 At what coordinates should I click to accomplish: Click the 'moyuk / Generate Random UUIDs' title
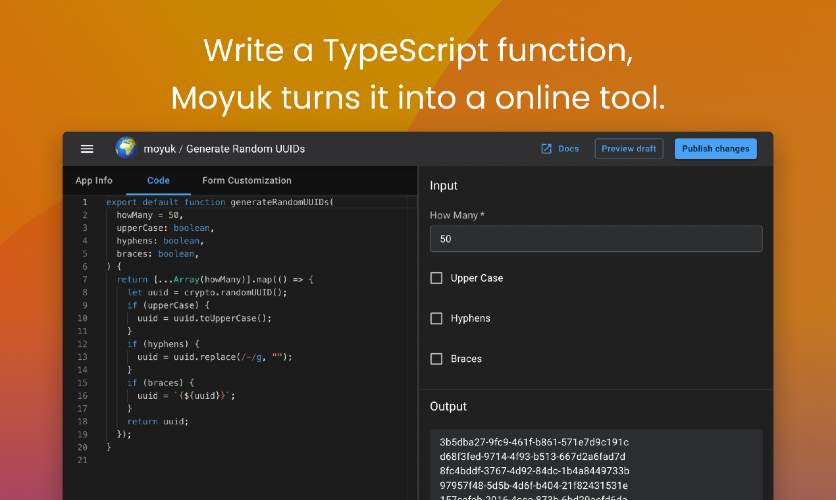point(224,149)
